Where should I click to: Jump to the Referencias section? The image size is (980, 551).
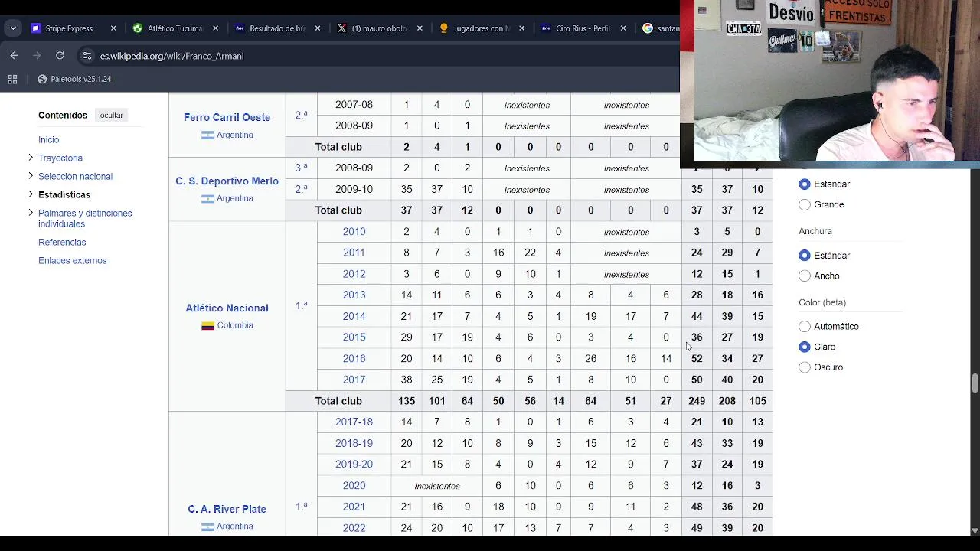coord(62,242)
